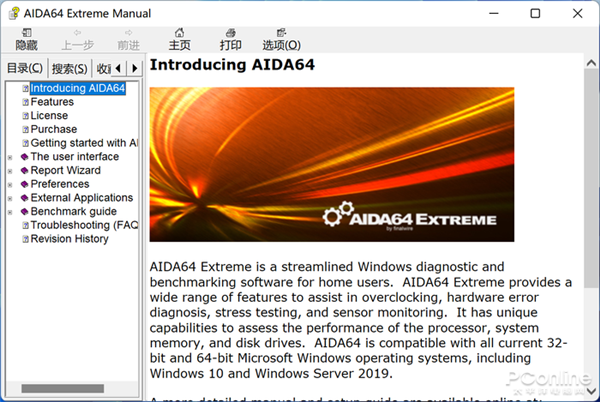This screenshot has height=402, width=600.
Task: Open the License topic
Action: click(49, 116)
